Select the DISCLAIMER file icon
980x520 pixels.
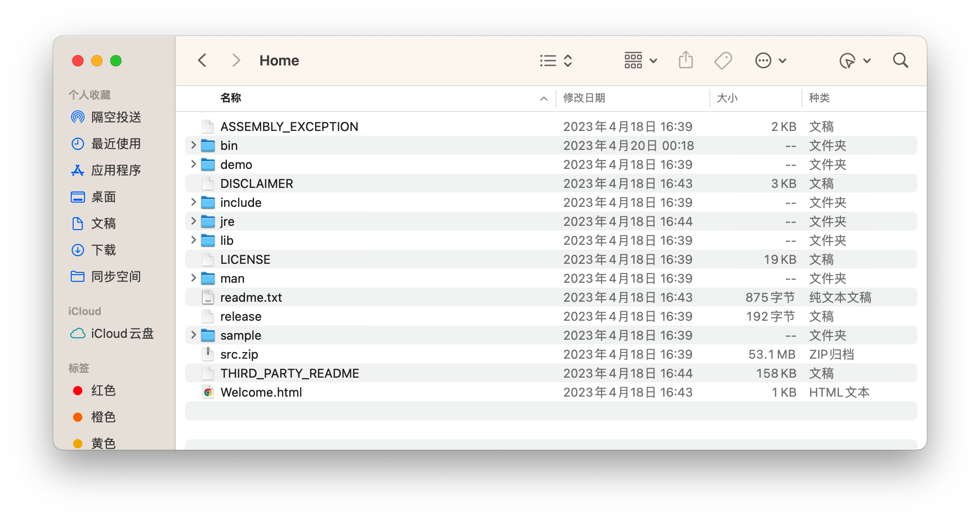(x=208, y=183)
